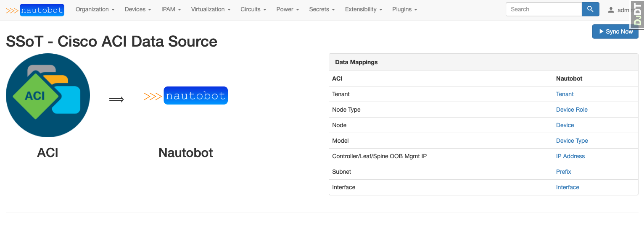644x225 pixels.
Task: Expand the Power dropdown
Action: pyautogui.click(x=288, y=9)
